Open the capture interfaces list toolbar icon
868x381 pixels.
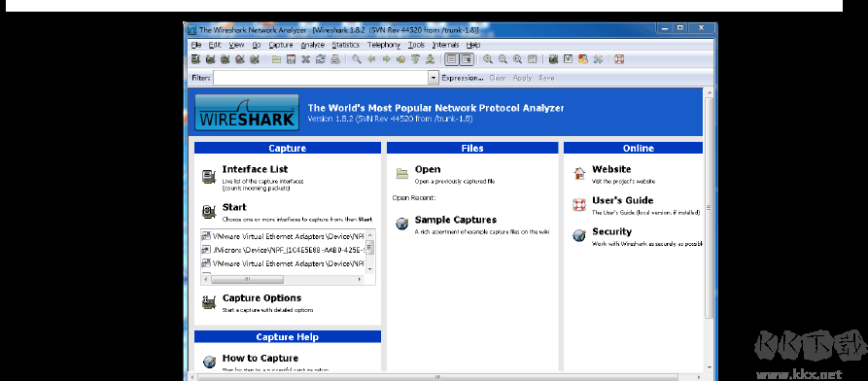[195, 59]
